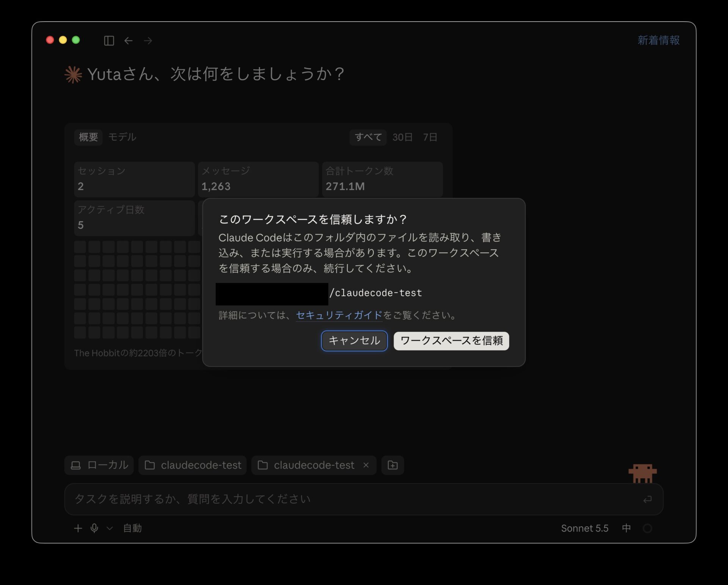Click the add-folder icon button
The image size is (728, 585).
click(x=392, y=465)
